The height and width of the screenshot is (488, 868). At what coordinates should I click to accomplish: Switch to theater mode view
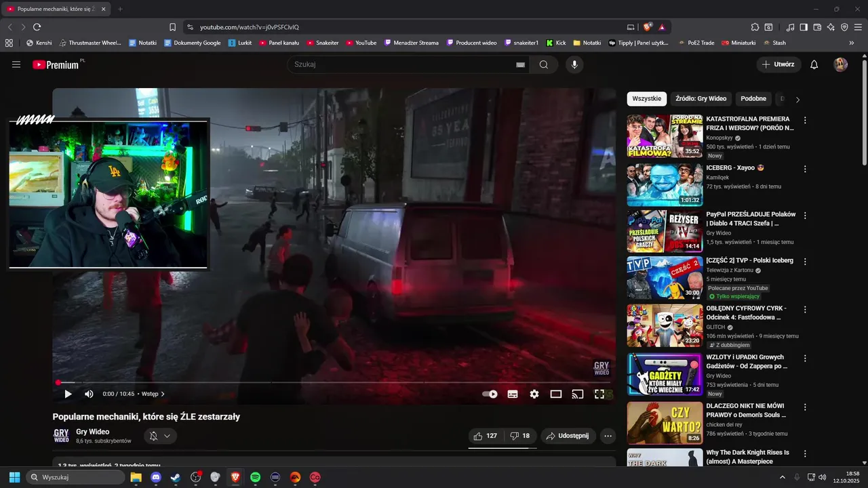[556, 394]
